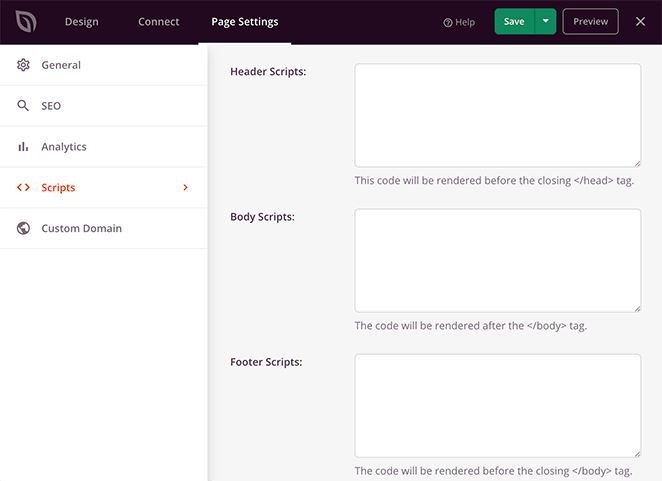Focus the Header Scripts text area
Screen dimensions: 662x481
pyautogui.click(x=498, y=115)
